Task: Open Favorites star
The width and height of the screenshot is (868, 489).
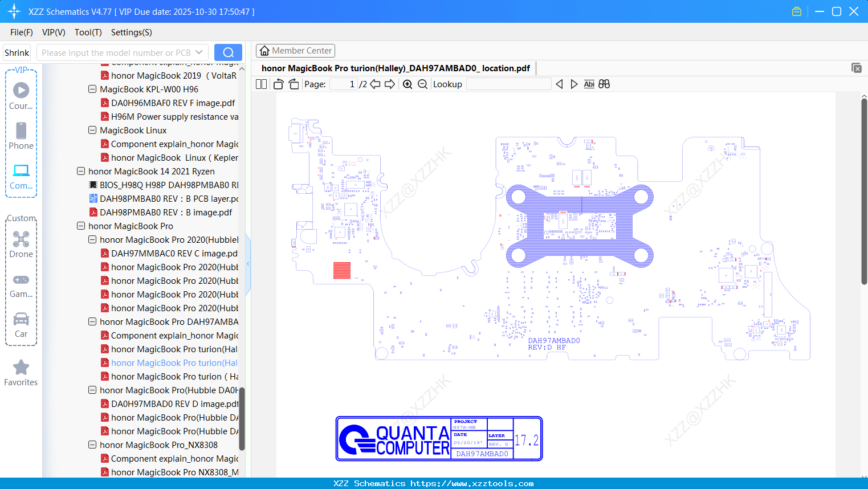Action: [x=21, y=373]
